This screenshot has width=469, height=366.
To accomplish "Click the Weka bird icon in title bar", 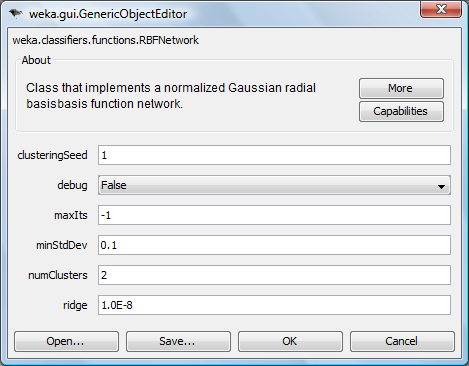I will pos(16,14).
